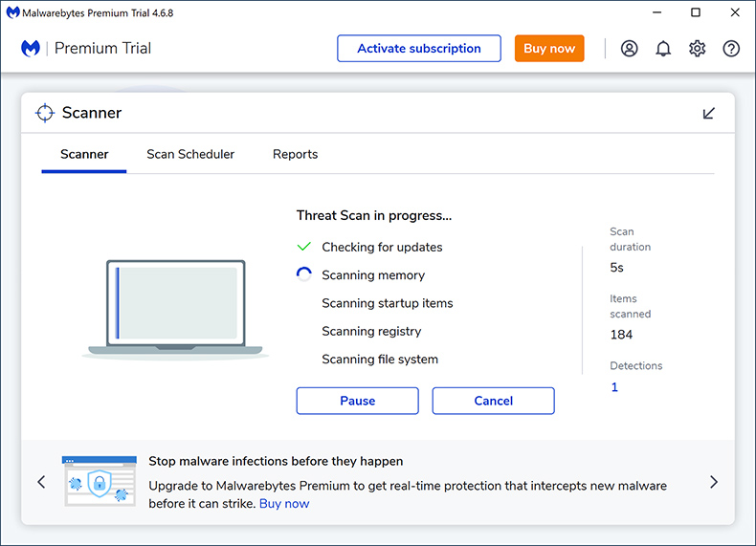Screen dimensions: 756x546
Task: Cancel the threat scan
Action: pos(493,401)
